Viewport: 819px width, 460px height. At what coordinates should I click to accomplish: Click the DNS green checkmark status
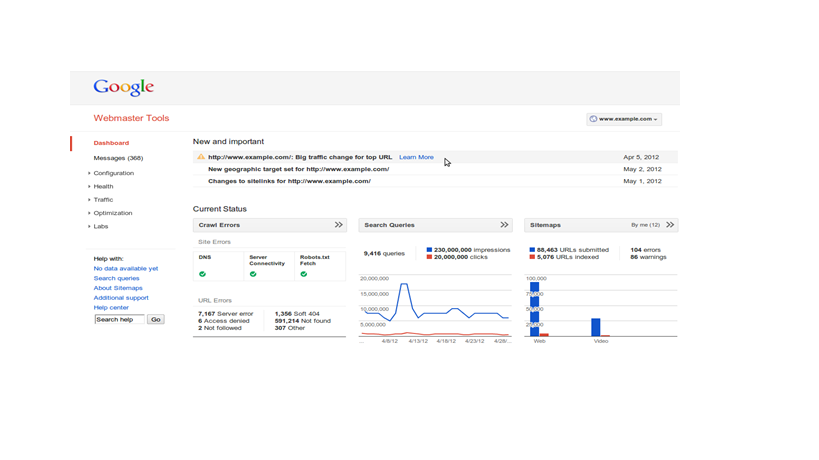point(202,274)
